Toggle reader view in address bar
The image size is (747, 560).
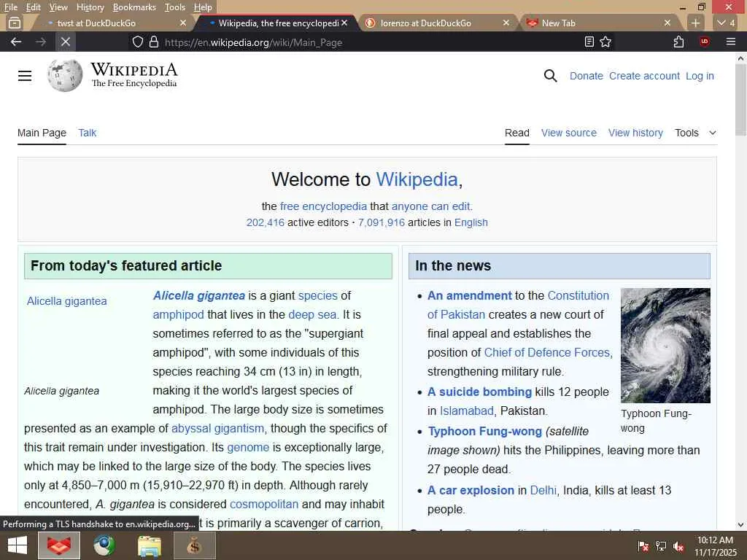tap(589, 42)
